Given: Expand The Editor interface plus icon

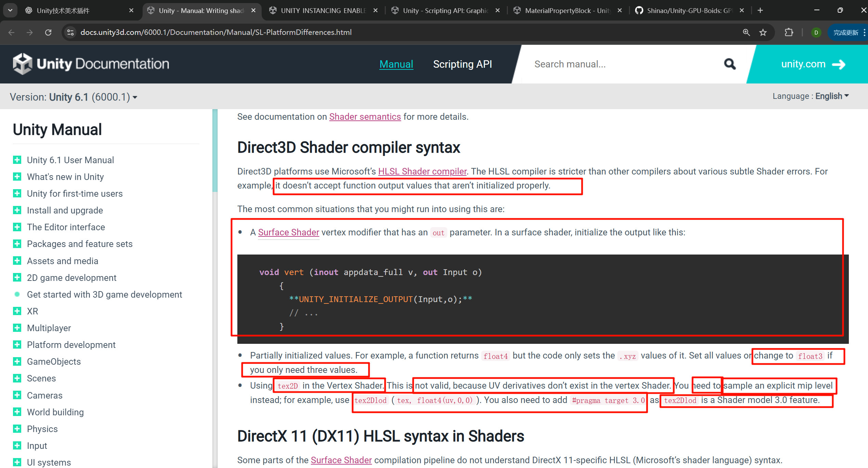Looking at the screenshot, I should pos(17,227).
